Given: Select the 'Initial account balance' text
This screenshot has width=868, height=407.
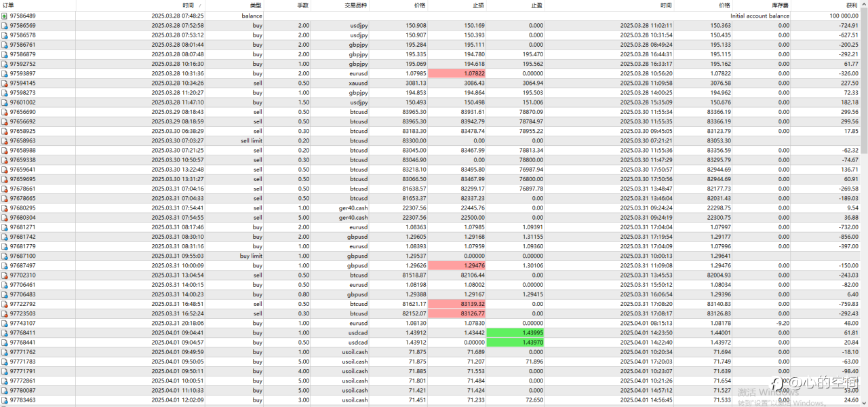Looking at the screenshot, I should [759, 16].
